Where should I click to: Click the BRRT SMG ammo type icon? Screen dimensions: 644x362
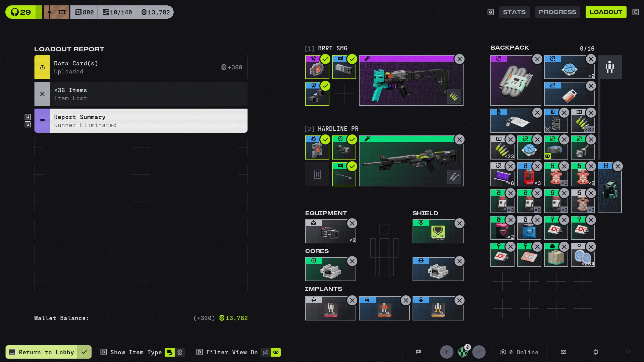click(x=454, y=97)
